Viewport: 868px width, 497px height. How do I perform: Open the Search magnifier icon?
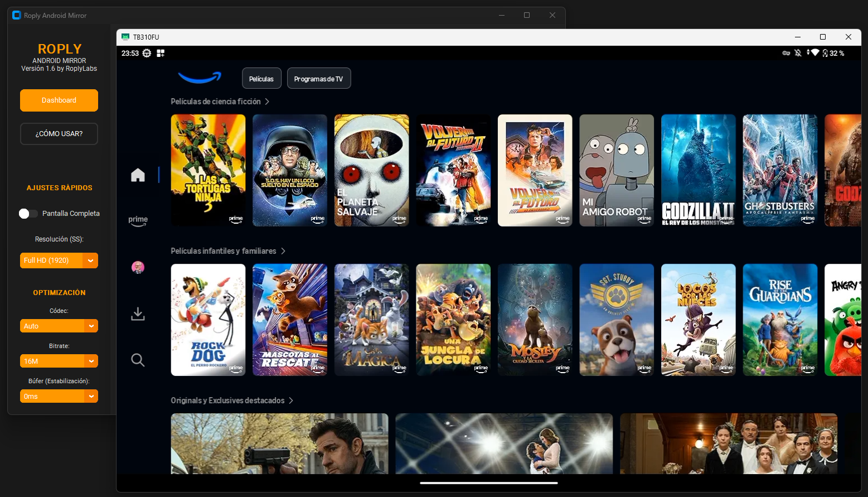point(138,360)
